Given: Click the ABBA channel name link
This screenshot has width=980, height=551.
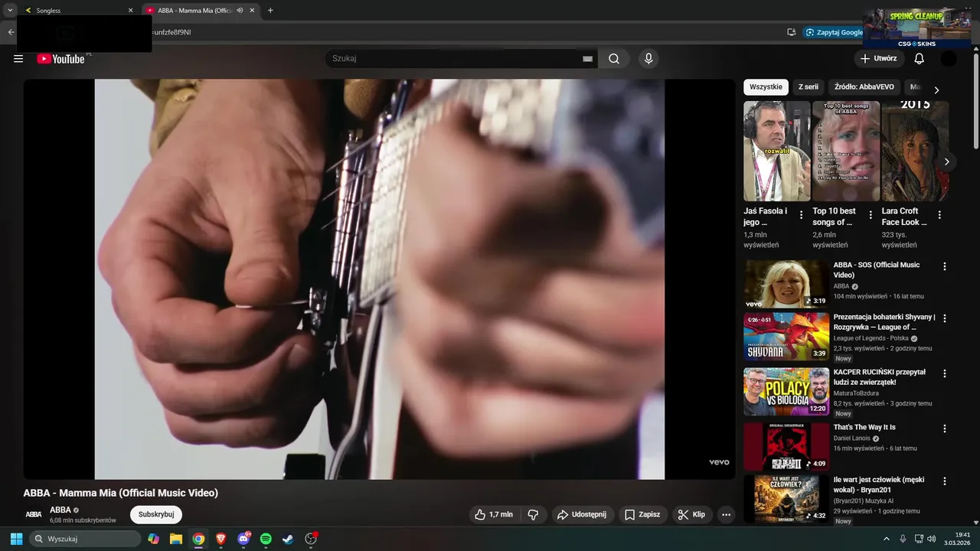Looking at the screenshot, I should [x=60, y=510].
